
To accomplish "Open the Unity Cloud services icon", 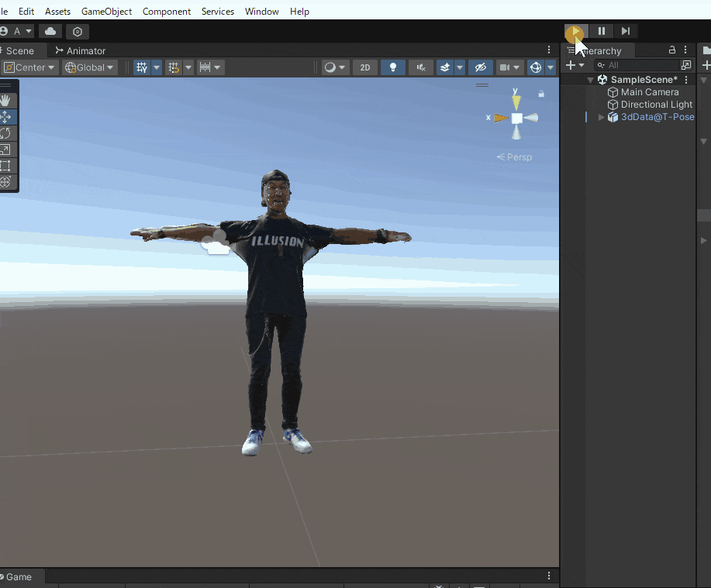I will pos(50,31).
